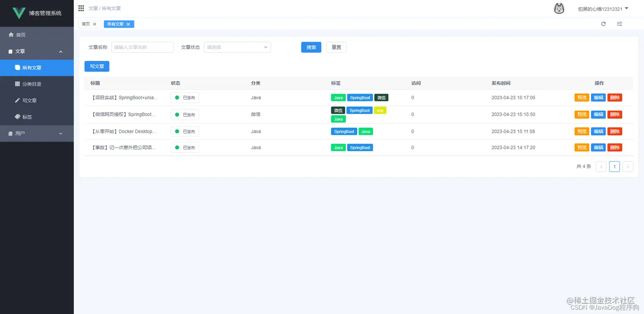
Task: Open the 文章状态 select dropdown
Action: click(x=237, y=47)
